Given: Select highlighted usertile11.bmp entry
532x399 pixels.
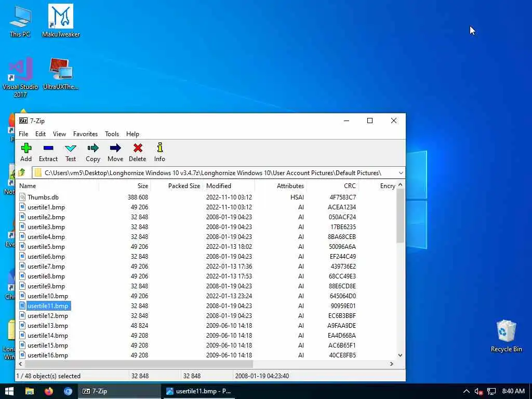Looking at the screenshot, I should point(48,305).
